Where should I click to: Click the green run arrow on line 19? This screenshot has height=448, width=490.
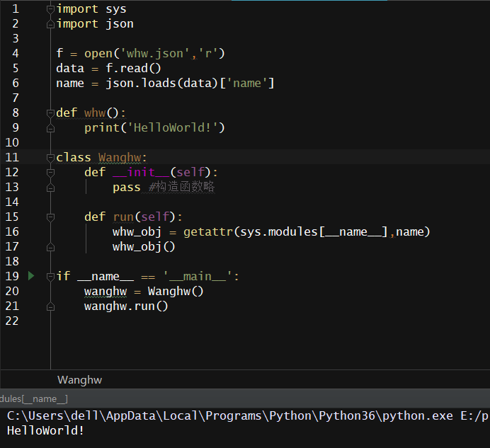(31, 276)
